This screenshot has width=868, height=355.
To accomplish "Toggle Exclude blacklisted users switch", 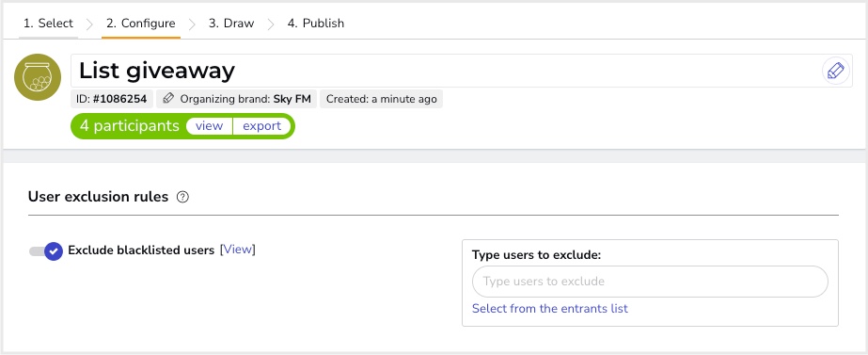I will point(46,250).
